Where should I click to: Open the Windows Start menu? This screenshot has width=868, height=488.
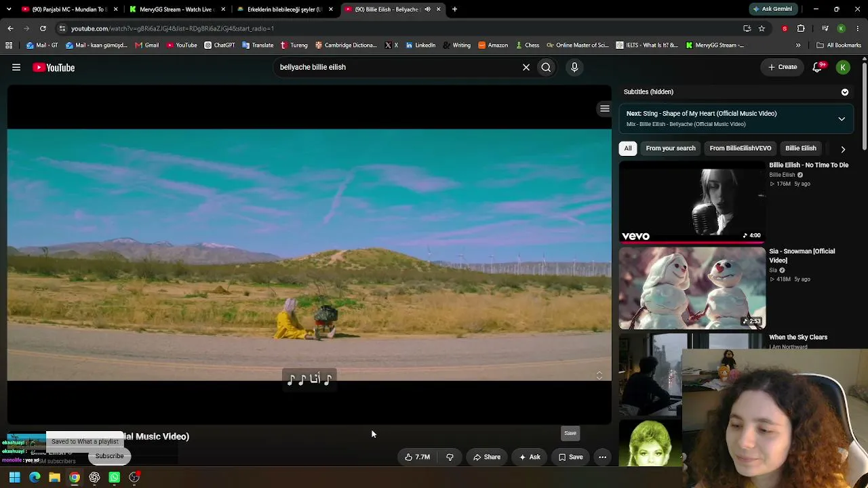(14, 477)
